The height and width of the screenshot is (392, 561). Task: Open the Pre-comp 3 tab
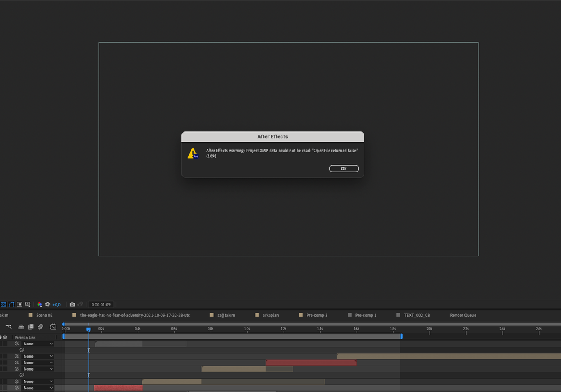[317, 315]
